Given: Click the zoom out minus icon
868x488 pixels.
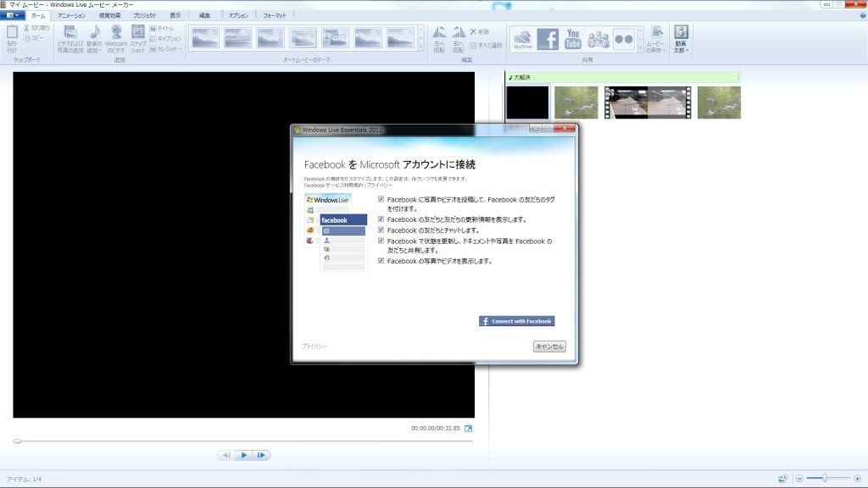Looking at the screenshot, I should pyautogui.click(x=798, y=479).
